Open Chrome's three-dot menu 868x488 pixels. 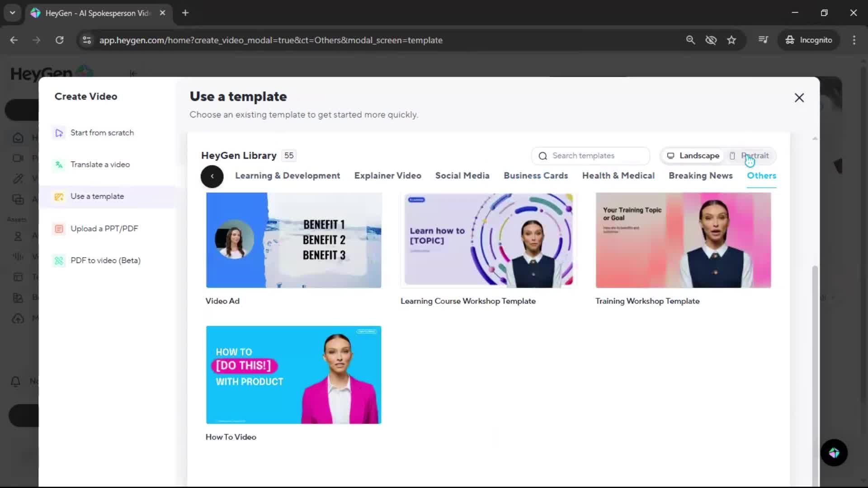[854, 40]
